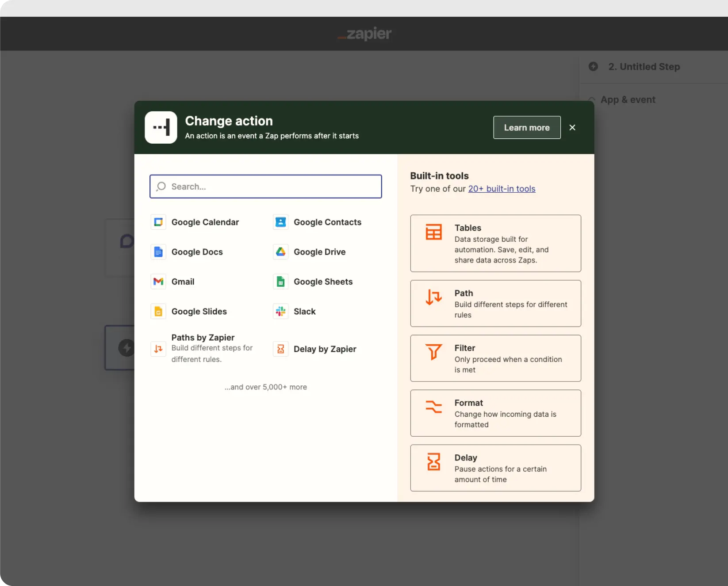This screenshot has width=728, height=586.
Task: Click the lightning bolt step icon behind dialog
Action: (x=126, y=348)
